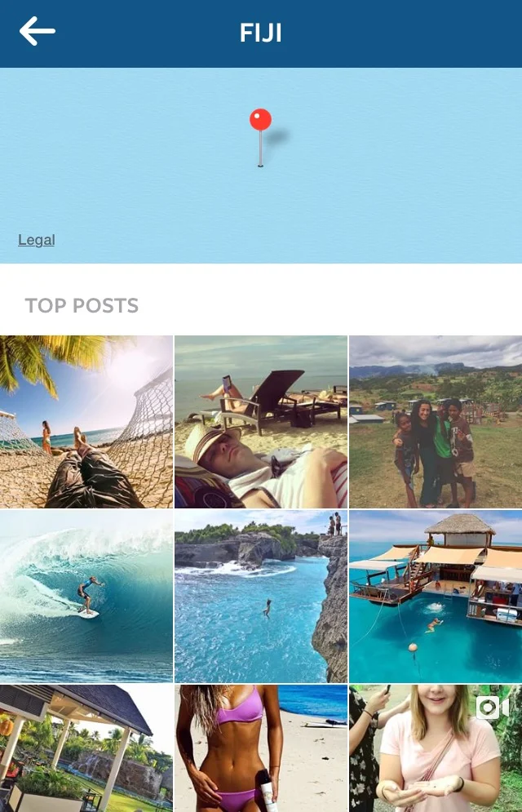Click the red map pin marker
Viewport: 522px width, 812px height.
260,137
